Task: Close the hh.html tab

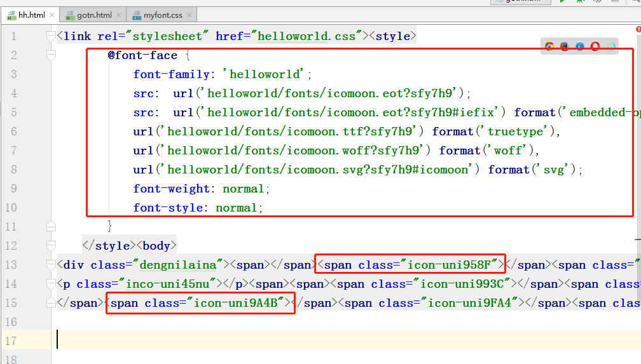Action: [x=52, y=15]
